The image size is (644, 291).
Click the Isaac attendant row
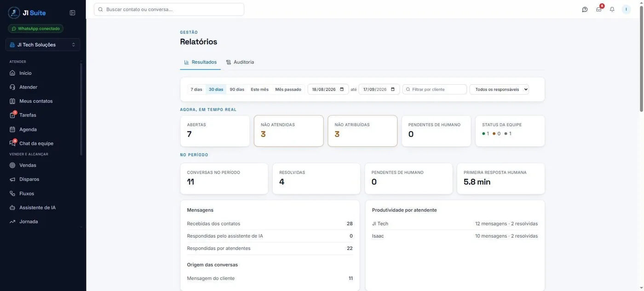[x=455, y=236]
